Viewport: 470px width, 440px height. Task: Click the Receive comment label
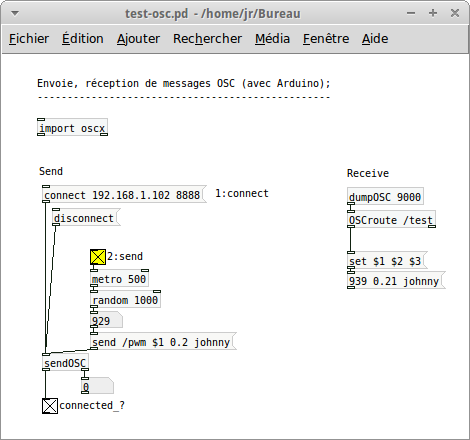point(368,173)
